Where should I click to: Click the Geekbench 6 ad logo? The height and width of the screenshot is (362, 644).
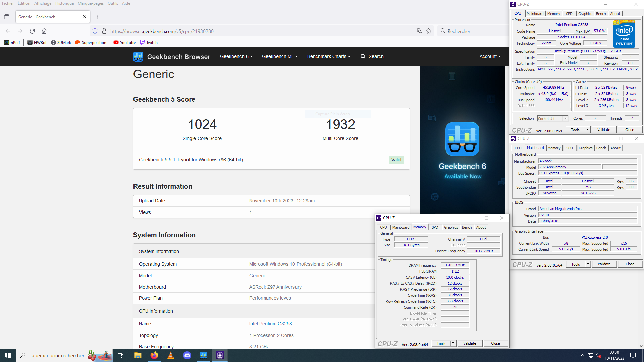coord(462,139)
